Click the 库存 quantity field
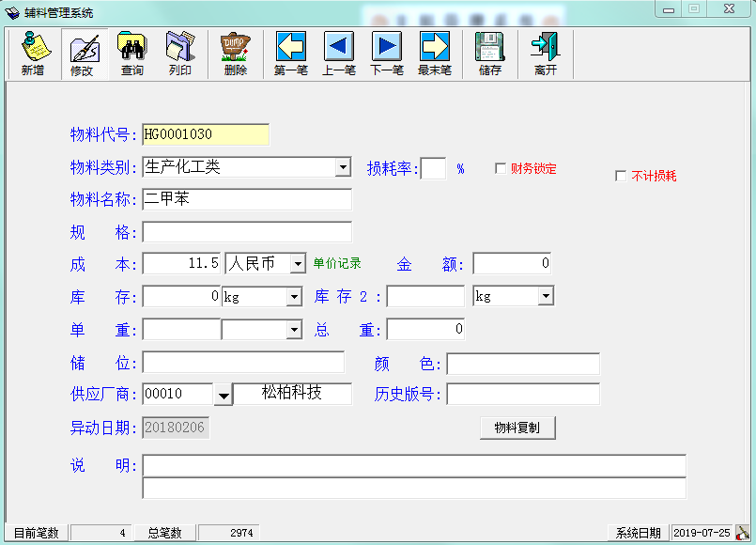 point(182,297)
